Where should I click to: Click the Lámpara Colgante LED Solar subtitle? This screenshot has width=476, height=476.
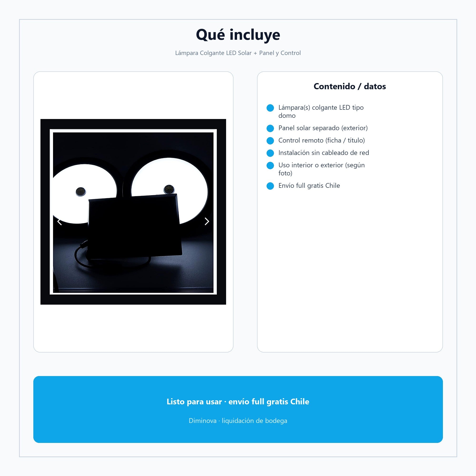tap(238, 53)
